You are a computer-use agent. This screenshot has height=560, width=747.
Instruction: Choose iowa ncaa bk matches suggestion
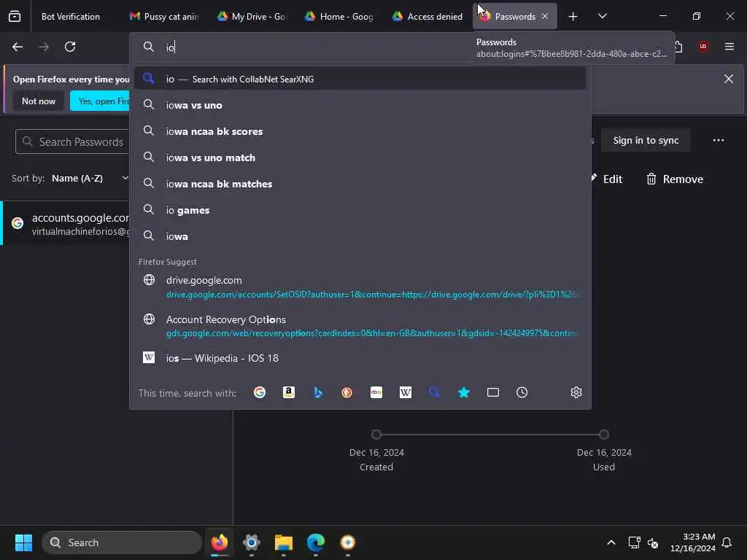coord(360,184)
